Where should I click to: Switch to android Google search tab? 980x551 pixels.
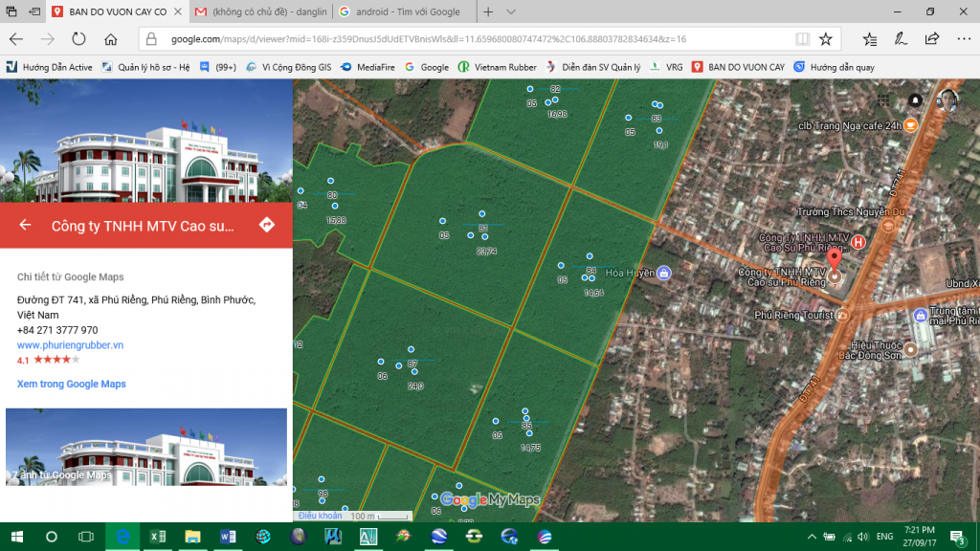(404, 11)
